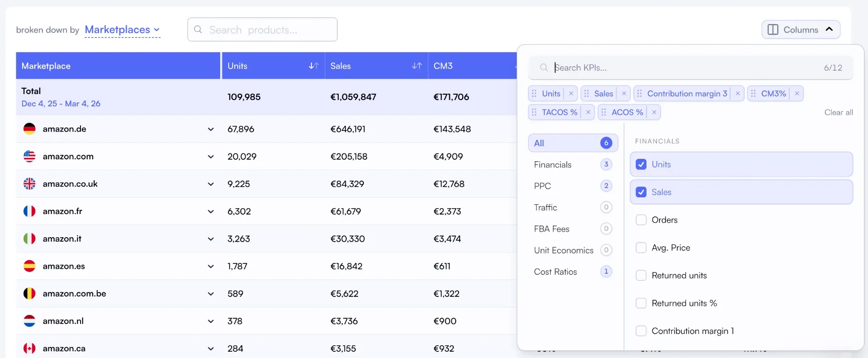The width and height of the screenshot is (868, 358).
Task: Open the Marketplaces breakdown dropdown
Action: (x=123, y=30)
